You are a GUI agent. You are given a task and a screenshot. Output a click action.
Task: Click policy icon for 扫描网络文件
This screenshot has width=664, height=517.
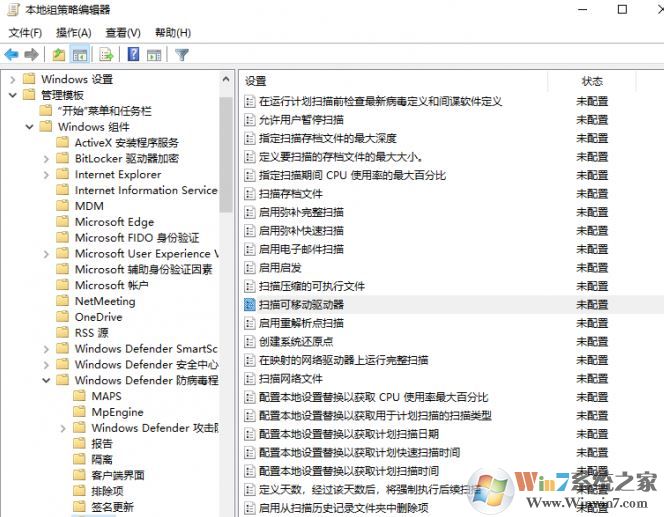click(x=250, y=379)
